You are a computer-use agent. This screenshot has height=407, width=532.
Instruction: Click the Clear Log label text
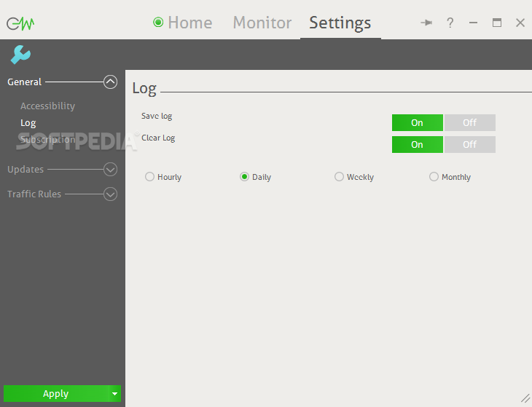click(158, 138)
